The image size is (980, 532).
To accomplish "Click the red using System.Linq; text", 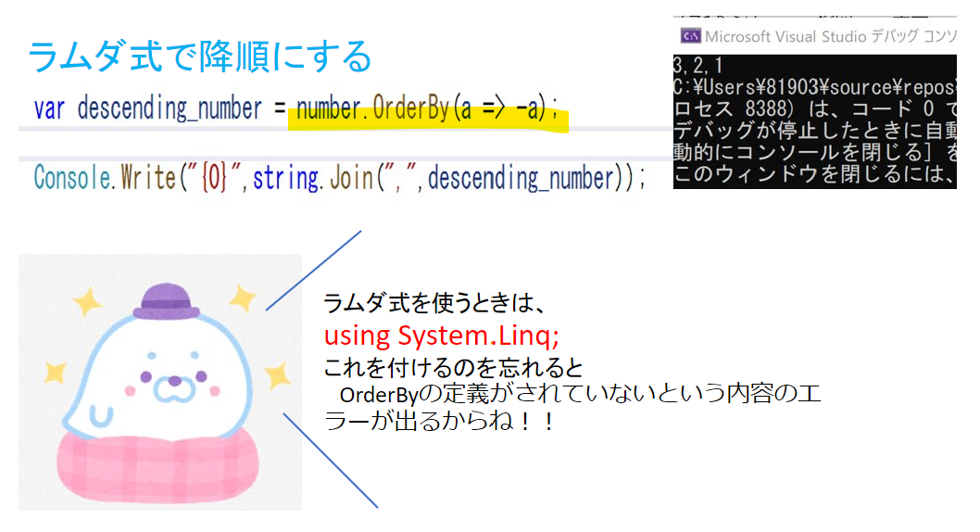I will [x=441, y=336].
